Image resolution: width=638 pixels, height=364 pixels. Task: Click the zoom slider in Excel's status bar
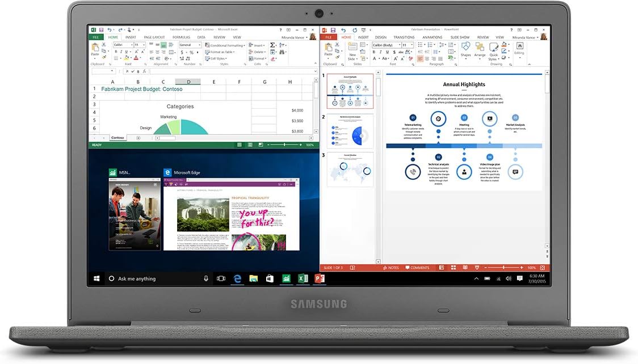pos(284,145)
